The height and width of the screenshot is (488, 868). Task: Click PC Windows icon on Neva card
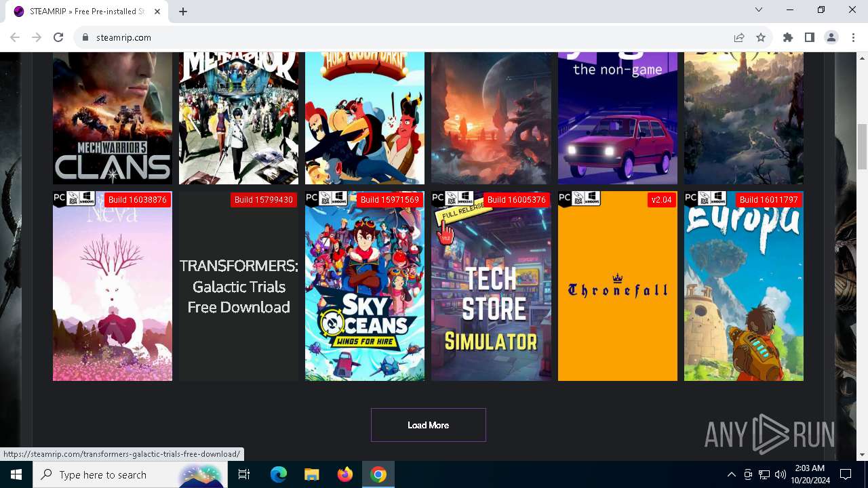[x=75, y=199]
